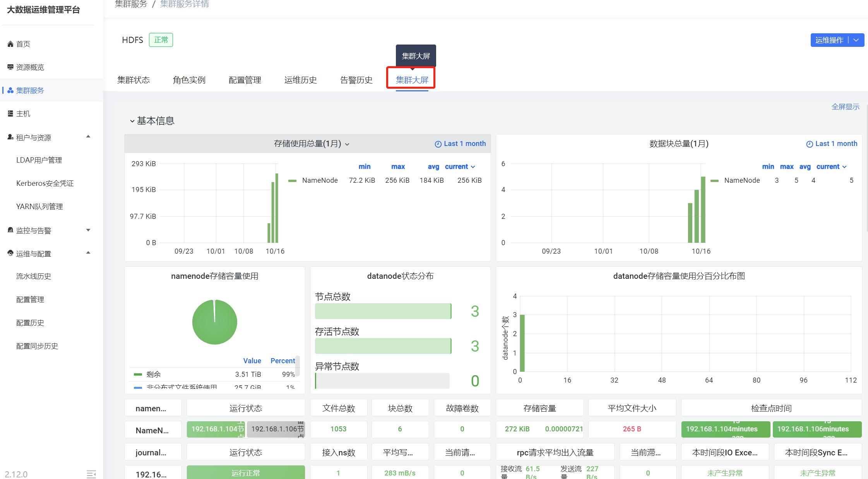The width and height of the screenshot is (868, 479).
Task: Click the 监控与告警 alarm icon
Action: tap(10, 230)
